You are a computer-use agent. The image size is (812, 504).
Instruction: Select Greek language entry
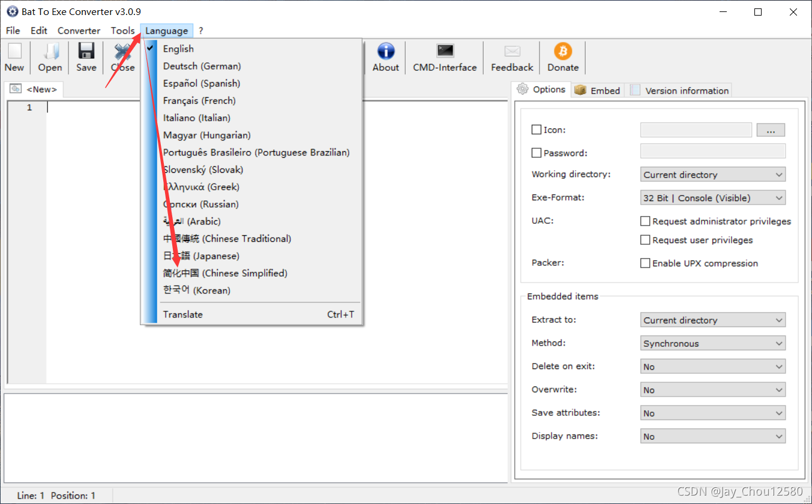pyautogui.click(x=251, y=187)
